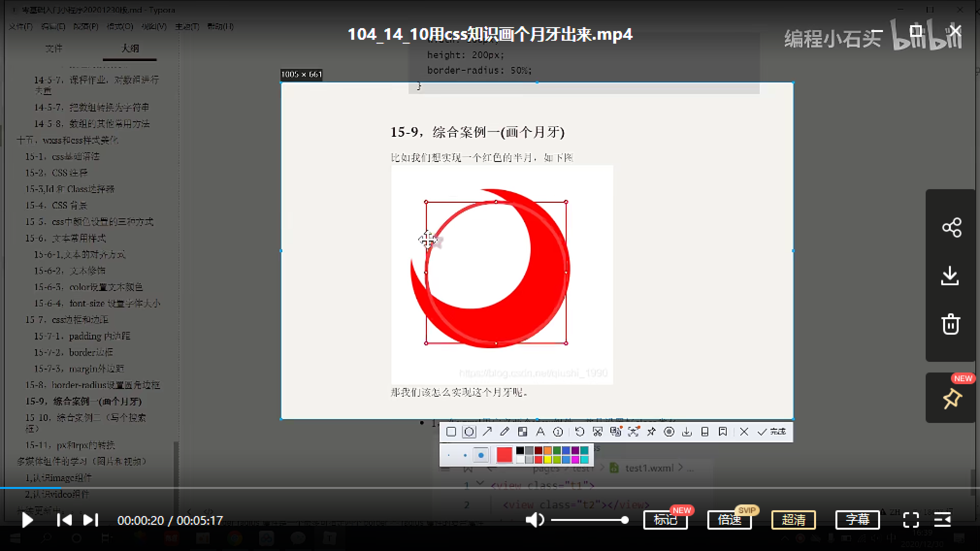Click the screen record circle icon
Screen dimensions: 980x551
[x=669, y=432]
